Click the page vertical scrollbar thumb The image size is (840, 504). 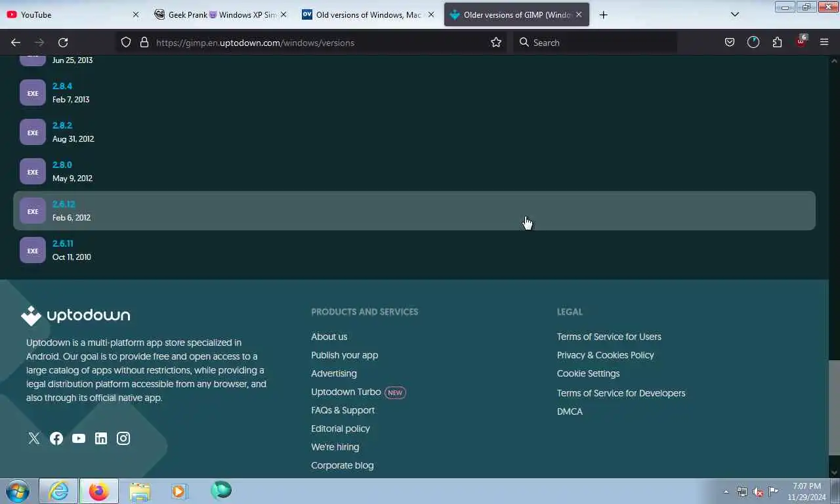834,407
